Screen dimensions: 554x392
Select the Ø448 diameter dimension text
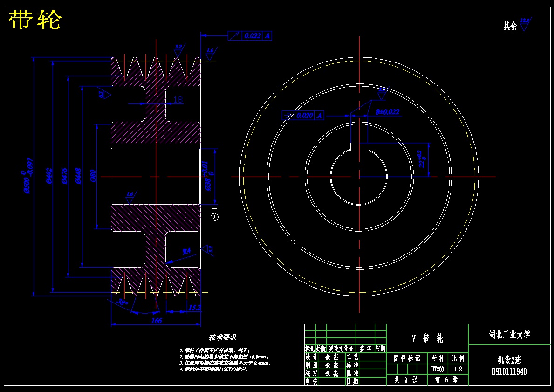coord(78,176)
